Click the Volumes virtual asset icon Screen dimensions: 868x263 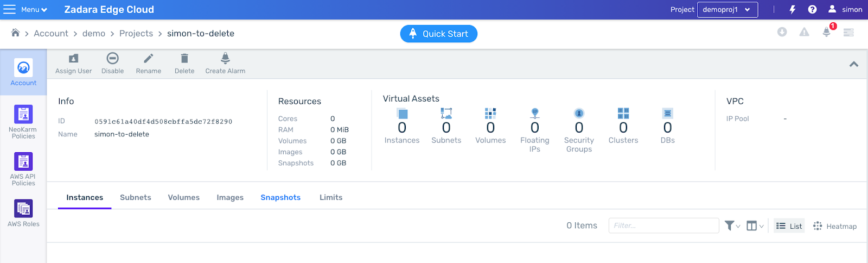490,113
